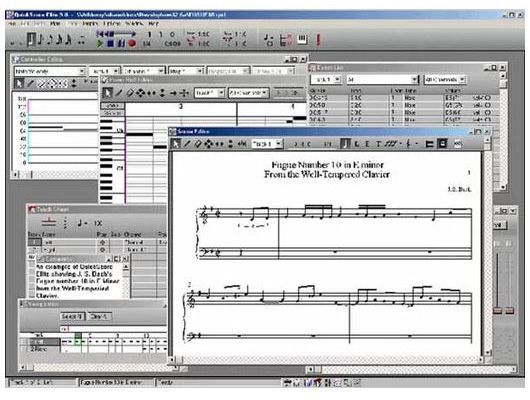Select the eraser tool in Score Editor

(198, 144)
